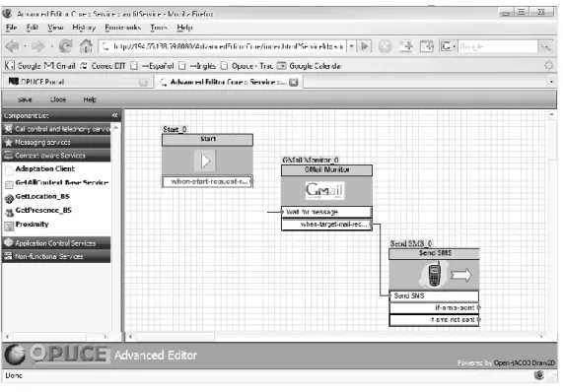Image resolution: width=563 pixels, height=392 pixels.
Task: Open the Edit menu
Action: (x=32, y=28)
